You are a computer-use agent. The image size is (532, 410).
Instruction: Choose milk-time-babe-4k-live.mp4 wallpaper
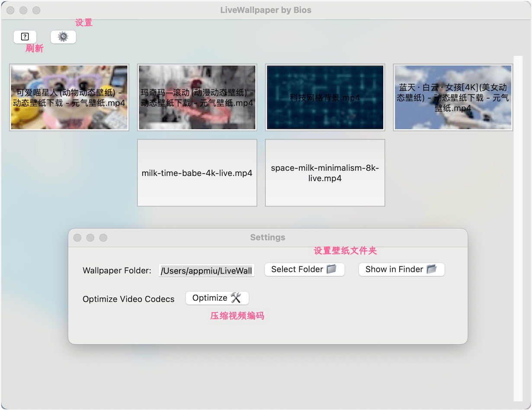coord(197,173)
